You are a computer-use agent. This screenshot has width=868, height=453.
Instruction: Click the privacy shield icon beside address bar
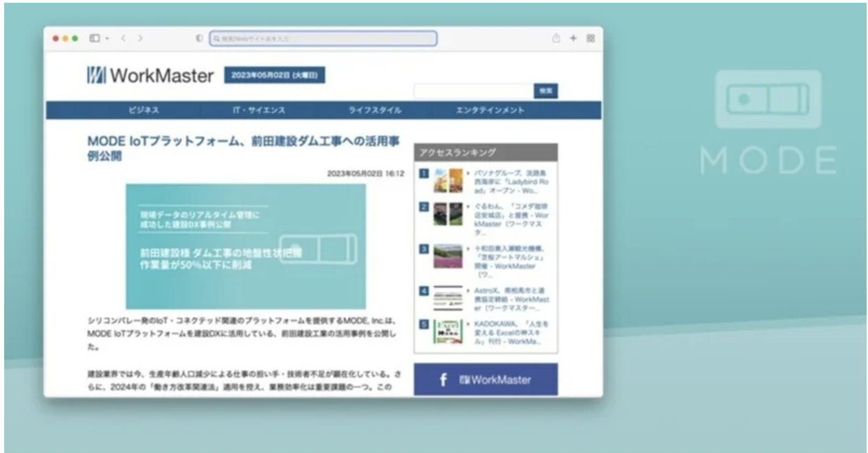(200, 39)
